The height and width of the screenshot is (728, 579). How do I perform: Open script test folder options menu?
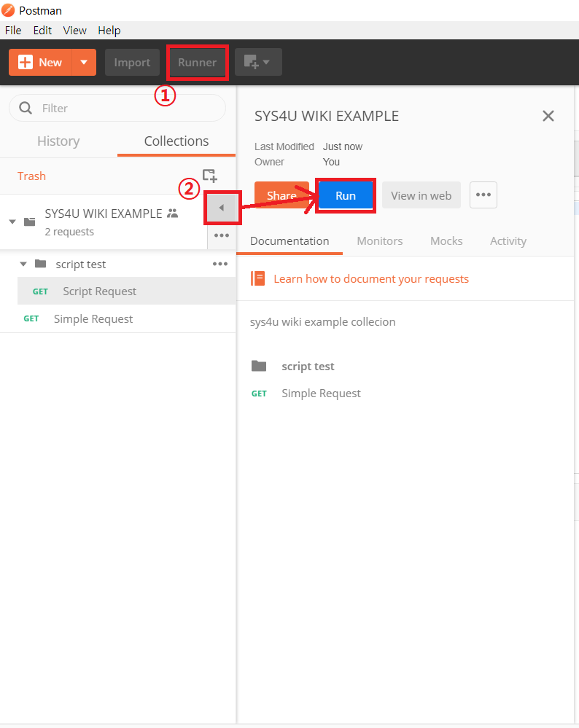click(x=220, y=265)
